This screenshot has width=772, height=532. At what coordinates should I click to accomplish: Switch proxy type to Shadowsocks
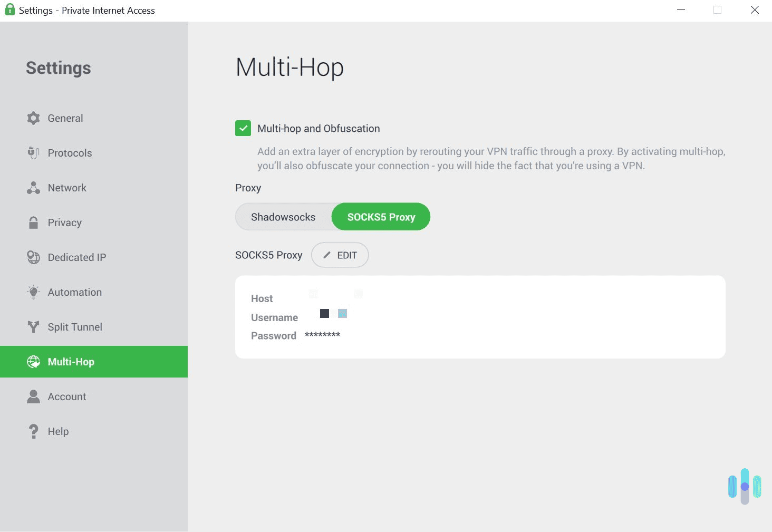click(x=283, y=217)
